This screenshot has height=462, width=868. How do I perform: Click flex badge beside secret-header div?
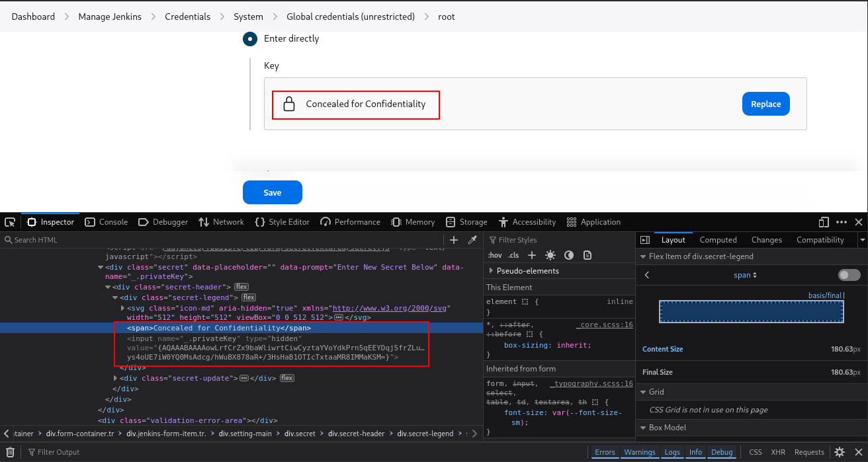(241, 287)
